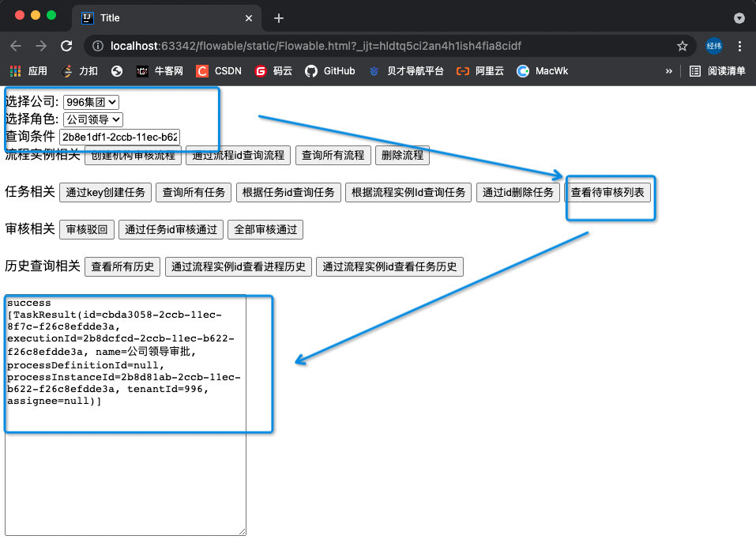Image resolution: width=756 pixels, height=547 pixels.
Task: Click the 通过流程实例id查看任务历史 button
Action: coord(389,266)
